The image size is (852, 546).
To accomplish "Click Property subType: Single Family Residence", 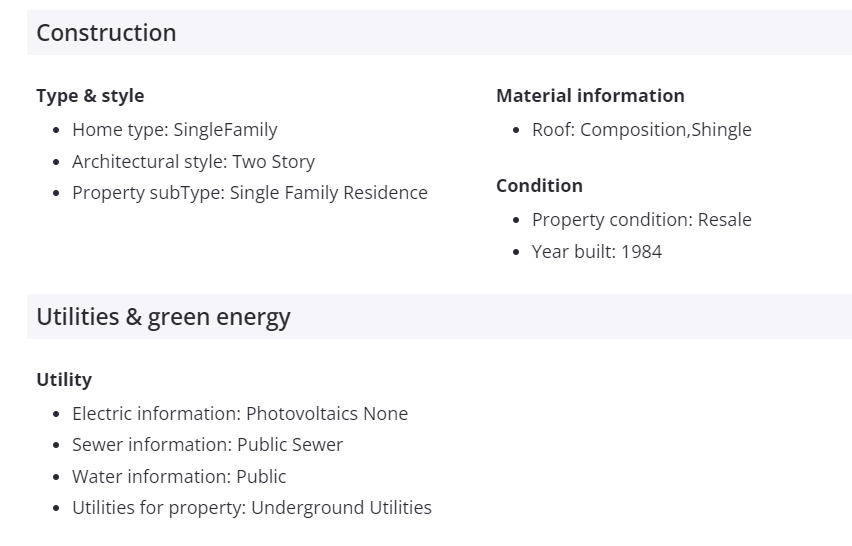I will [249, 193].
